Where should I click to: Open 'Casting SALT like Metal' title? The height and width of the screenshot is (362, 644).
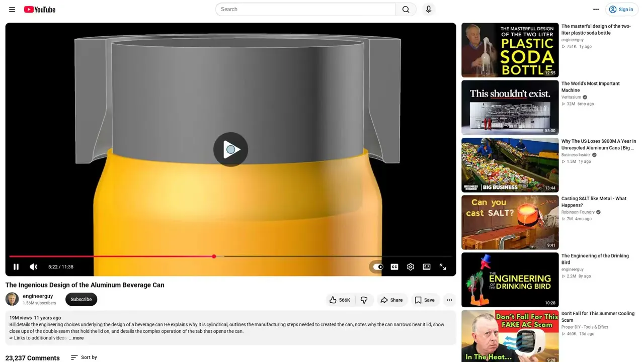[594, 202]
